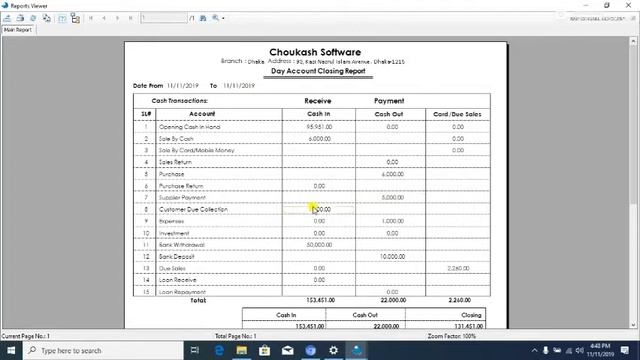Click the "Zoom Factor: 100%" status text

click(452, 336)
